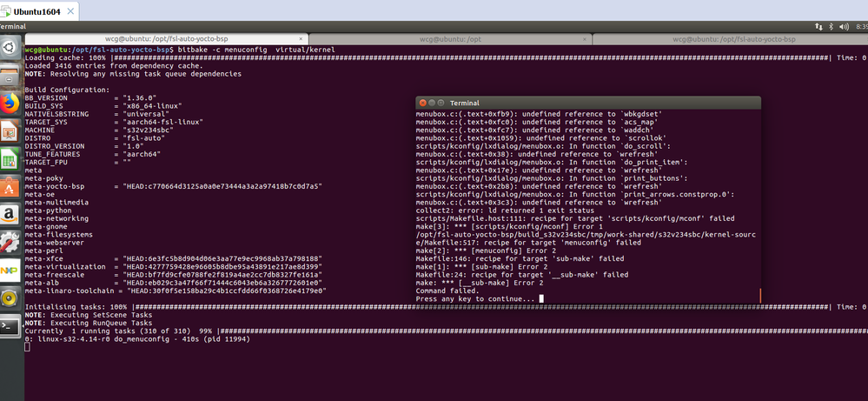Open LibreOffice Impress from the dock
Screen dimensions: 868x401
[10, 132]
